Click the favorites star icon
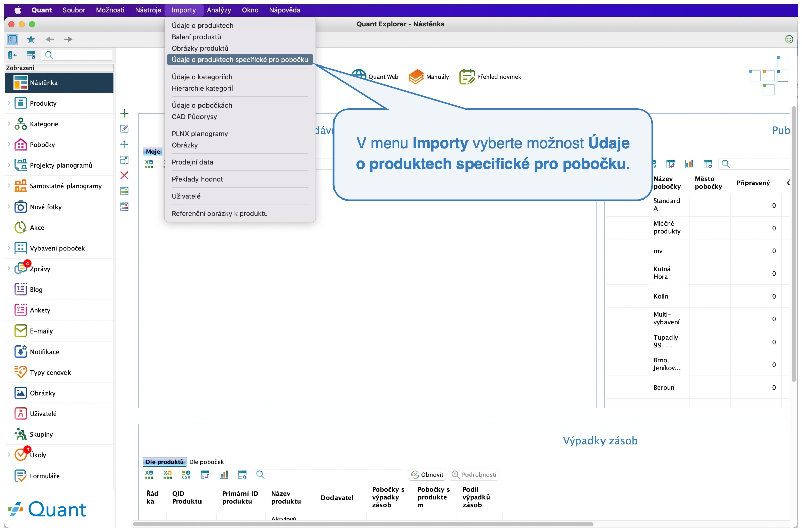The image size is (802, 532). [31, 39]
